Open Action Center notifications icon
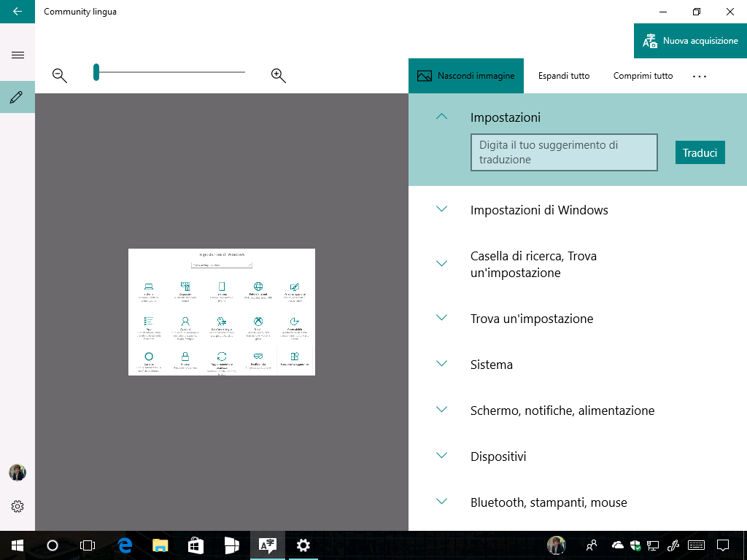The width and height of the screenshot is (747, 560). (x=723, y=545)
